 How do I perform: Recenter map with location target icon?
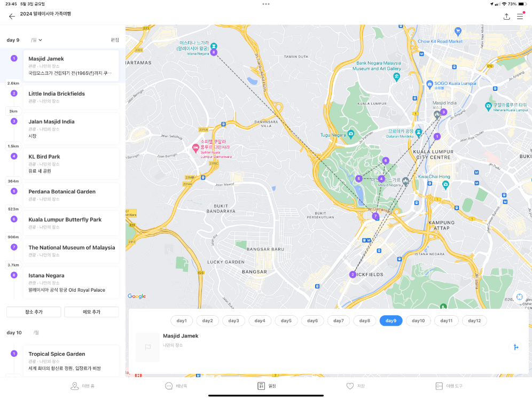point(519,297)
